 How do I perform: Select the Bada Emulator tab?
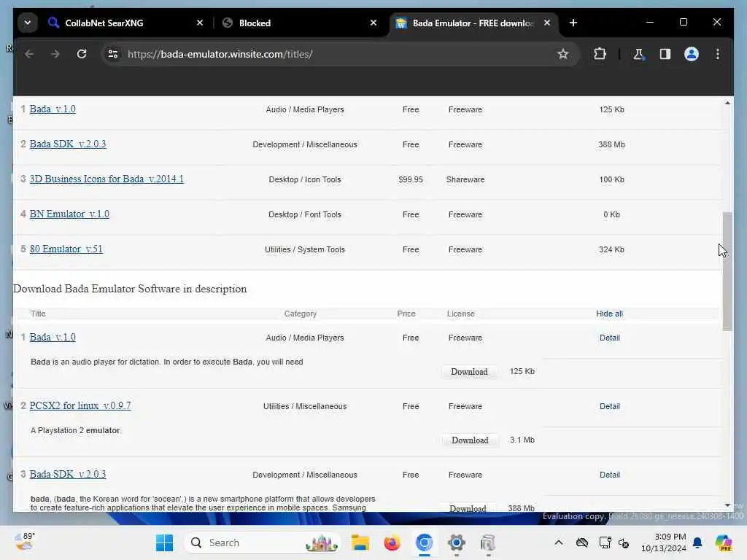(474, 23)
